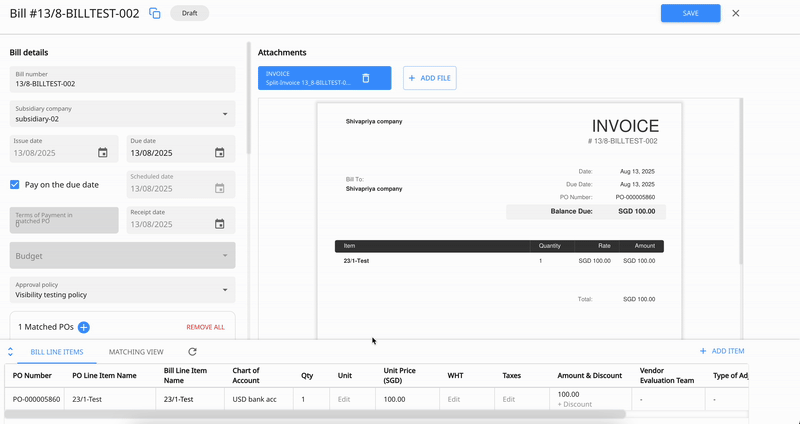Open the Approval policy dropdown
This screenshot has height=424, width=800.
point(224,291)
